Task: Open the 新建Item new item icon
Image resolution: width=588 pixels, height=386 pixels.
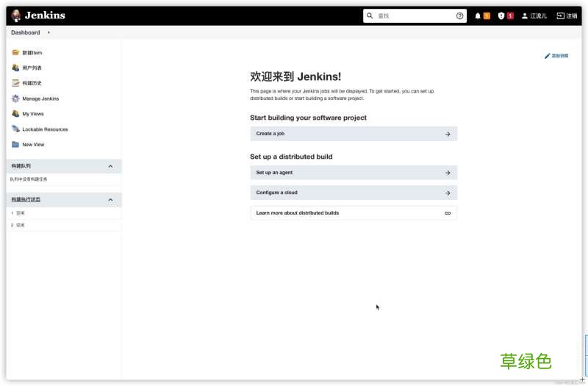Action: [15, 52]
